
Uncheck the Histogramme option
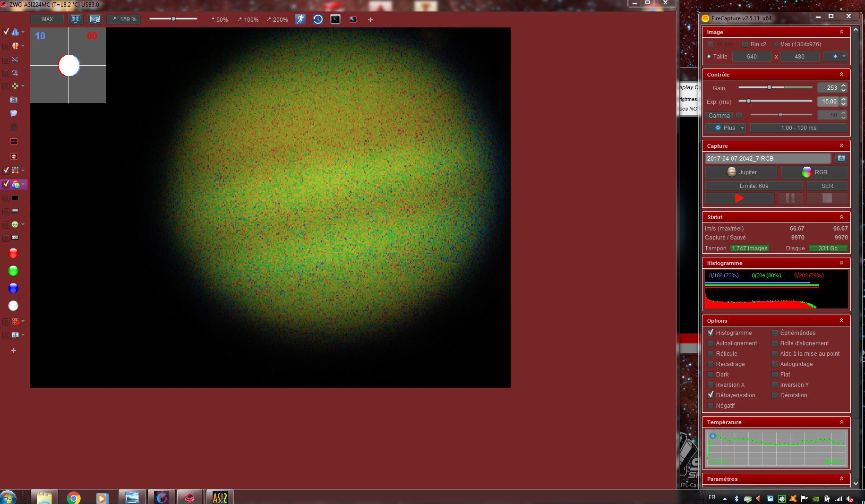coord(711,333)
